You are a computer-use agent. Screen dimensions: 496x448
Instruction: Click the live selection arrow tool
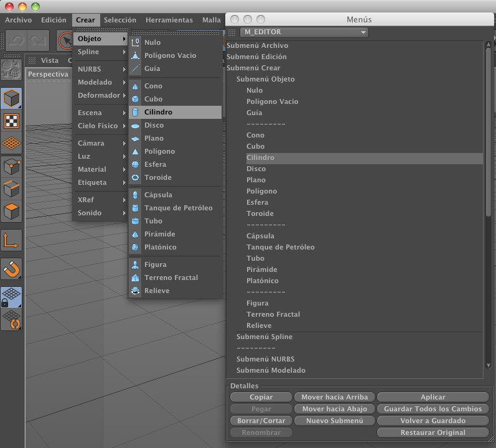pyautogui.click(x=65, y=40)
